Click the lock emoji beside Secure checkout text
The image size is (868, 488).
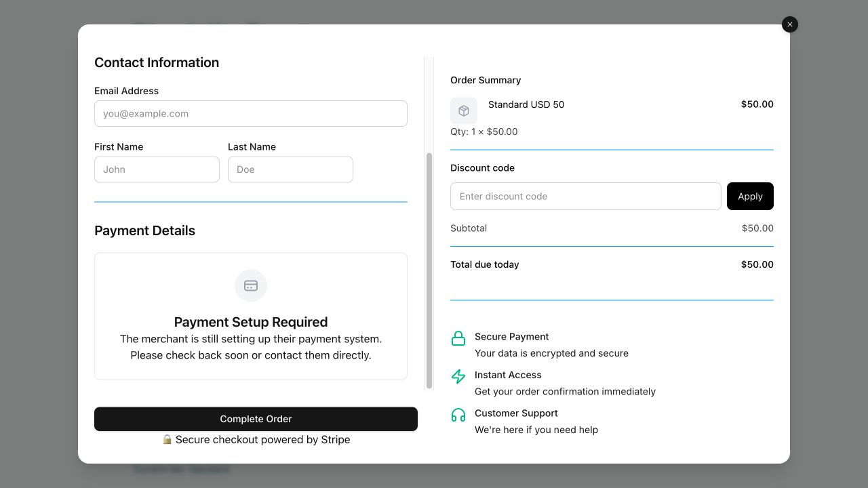click(x=167, y=439)
